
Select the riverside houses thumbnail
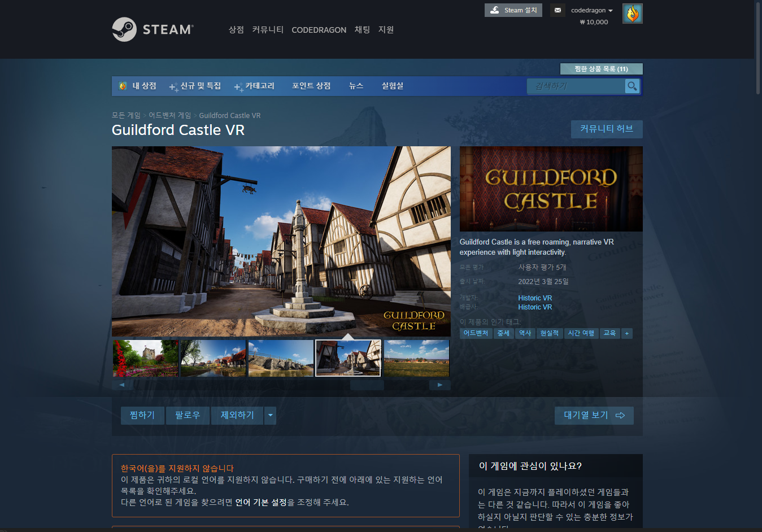click(213, 358)
